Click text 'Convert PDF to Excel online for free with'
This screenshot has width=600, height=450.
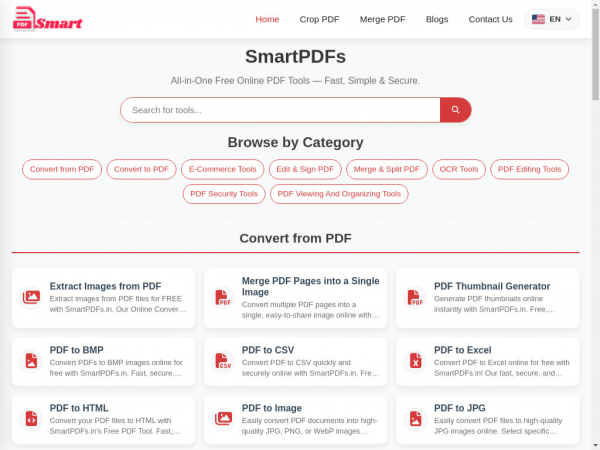click(501, 362)
